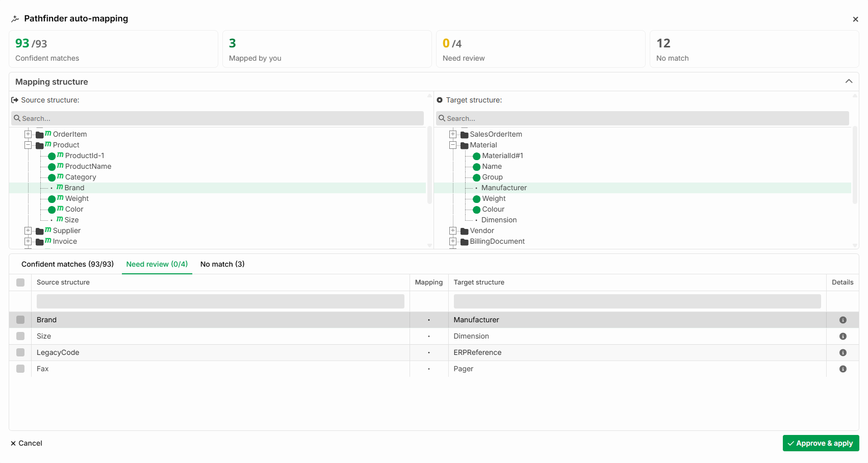Select the Vendor folder icon
This screenshot has width=868, height=463.
[x=464, y=231]
